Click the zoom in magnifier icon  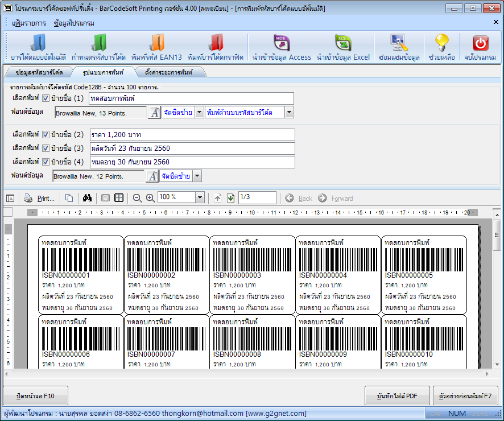coord(150,198)
